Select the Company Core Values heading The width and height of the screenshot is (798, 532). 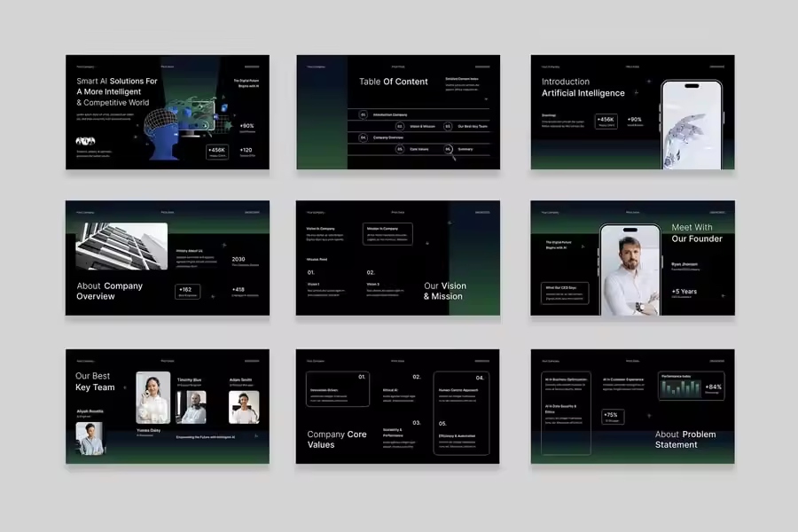pos(336,439)
